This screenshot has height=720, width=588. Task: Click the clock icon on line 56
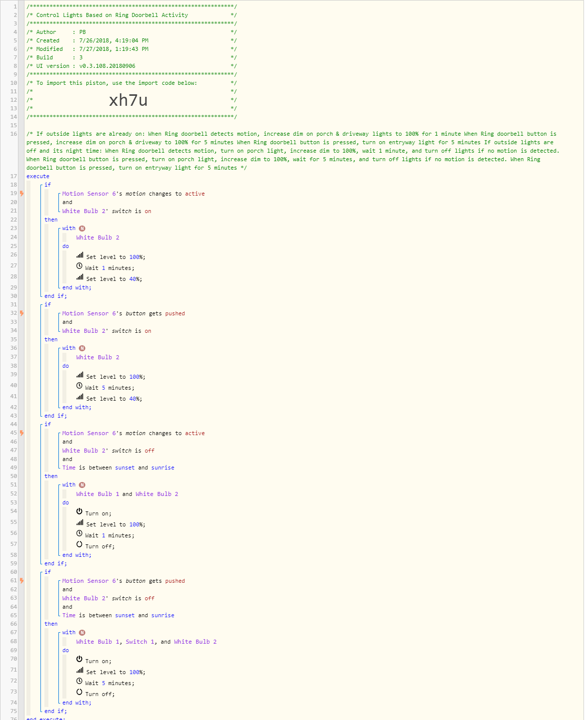[79, 533]
